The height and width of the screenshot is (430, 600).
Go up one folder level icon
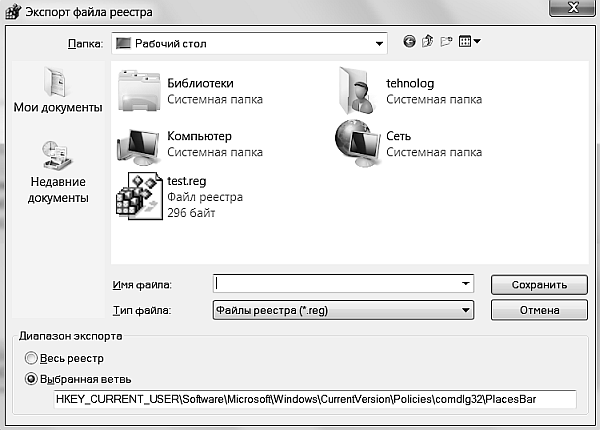coord(428,41)
